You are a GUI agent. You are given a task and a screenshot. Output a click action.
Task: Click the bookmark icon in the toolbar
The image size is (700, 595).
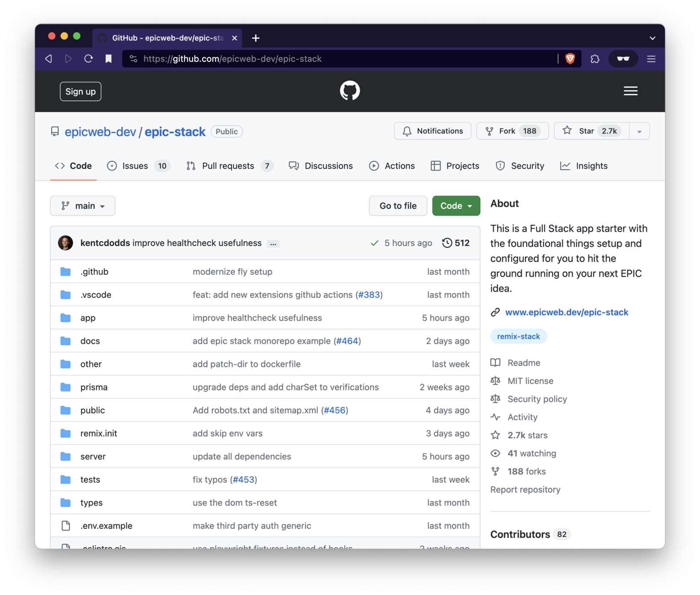click(108, 59)
